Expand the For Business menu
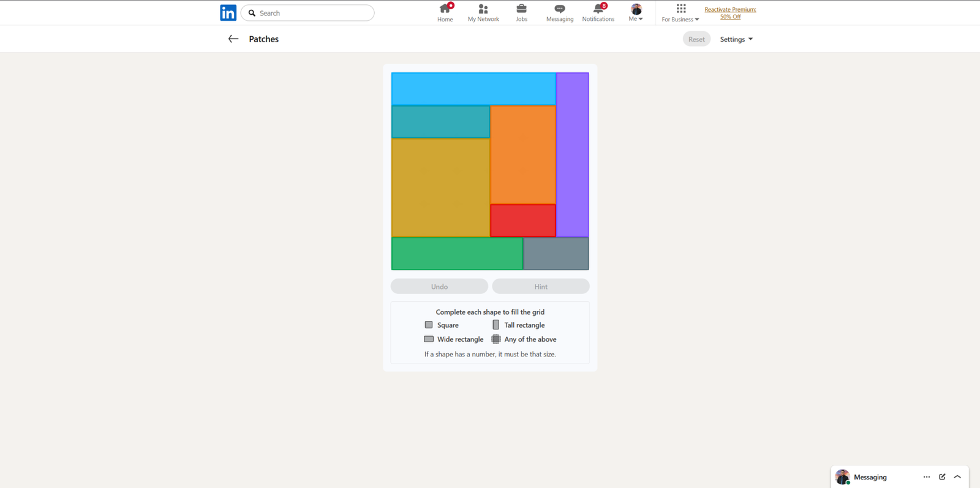This screenshot has width=980, height=488. pyautogui.click(x=680, y=13)
